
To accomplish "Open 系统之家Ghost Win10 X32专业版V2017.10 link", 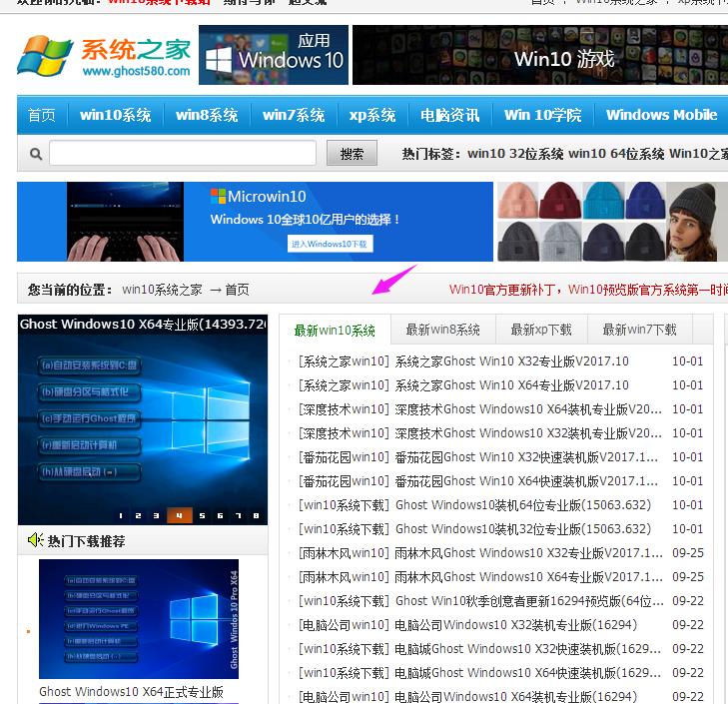I will [511, 361].
